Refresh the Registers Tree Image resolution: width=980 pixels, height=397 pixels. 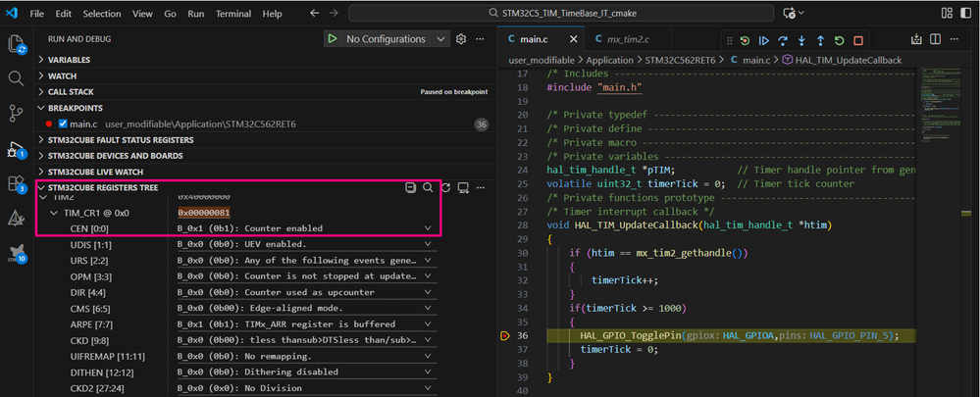(x=445, y=187)
